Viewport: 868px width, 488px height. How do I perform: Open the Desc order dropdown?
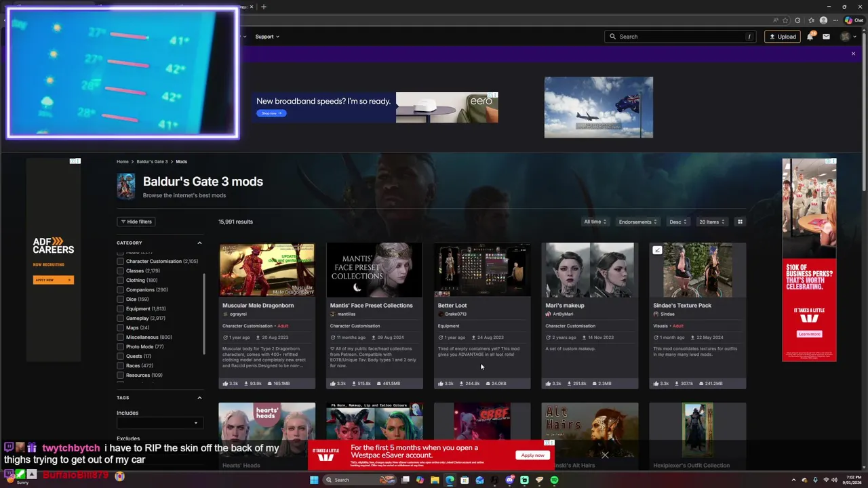(678, 222)
